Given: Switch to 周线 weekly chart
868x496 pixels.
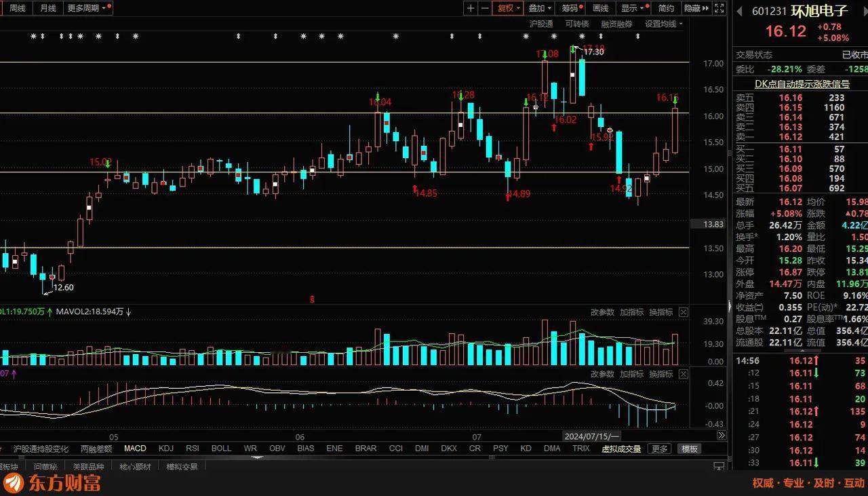Looking at the screenshot, I should pos(17,8).
